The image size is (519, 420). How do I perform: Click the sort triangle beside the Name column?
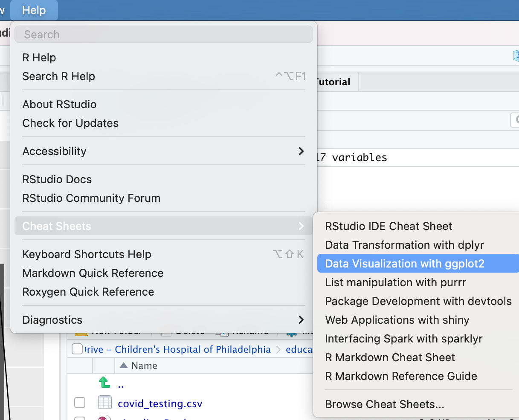coord(124,365)
